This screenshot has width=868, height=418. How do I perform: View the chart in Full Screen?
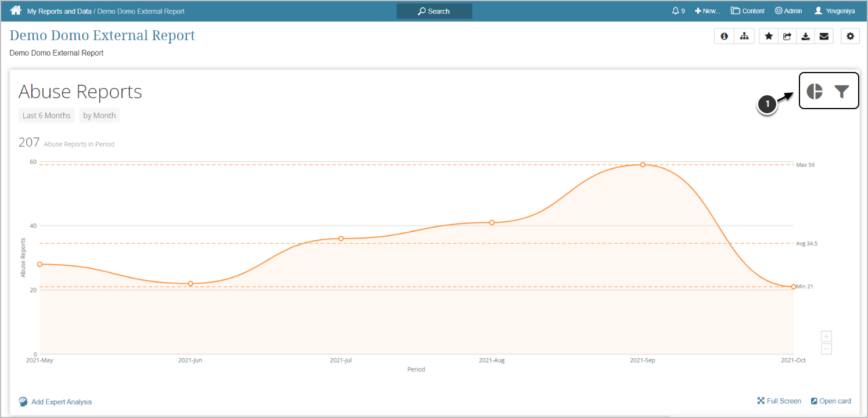pos(779,401)
